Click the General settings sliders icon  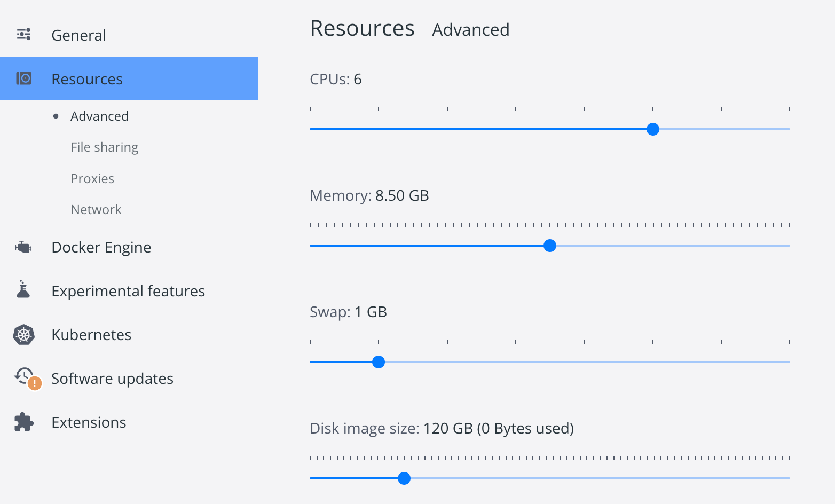click(x=23, y=35)
